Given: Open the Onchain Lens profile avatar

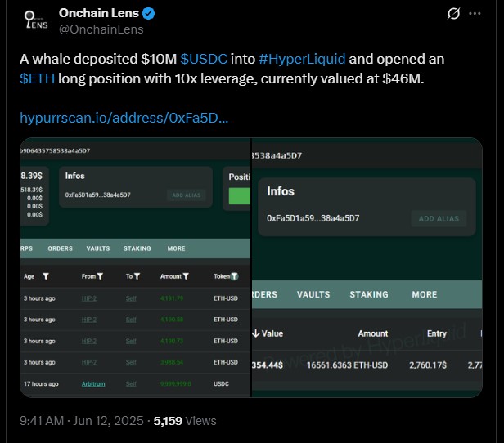Looking at the screenshot, I should click(x=36, y=20).
